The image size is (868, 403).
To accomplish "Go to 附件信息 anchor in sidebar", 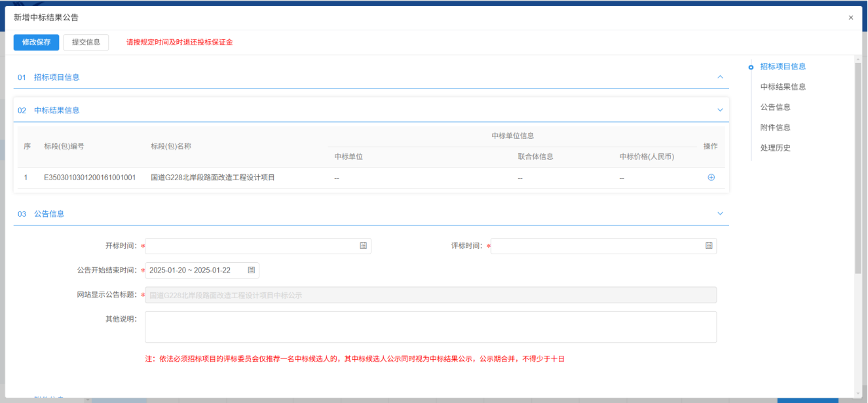I will pyautogui.click(x=775, y=127).
